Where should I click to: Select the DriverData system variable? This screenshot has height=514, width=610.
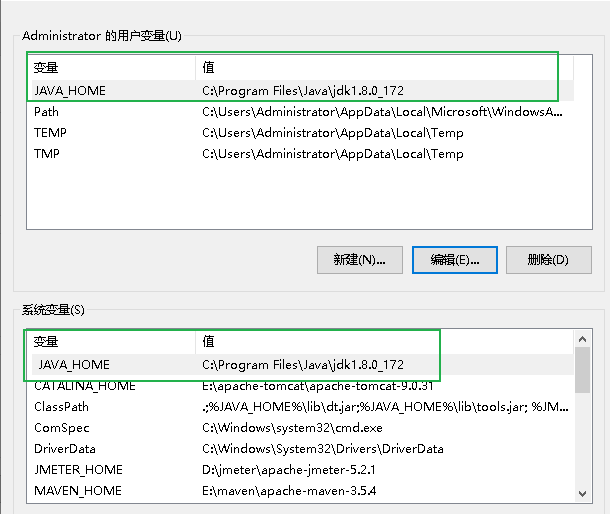tap(302, 449)
